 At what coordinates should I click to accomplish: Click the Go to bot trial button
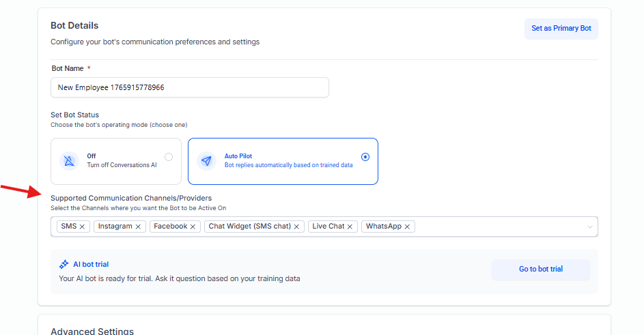(x=540, y=270)
